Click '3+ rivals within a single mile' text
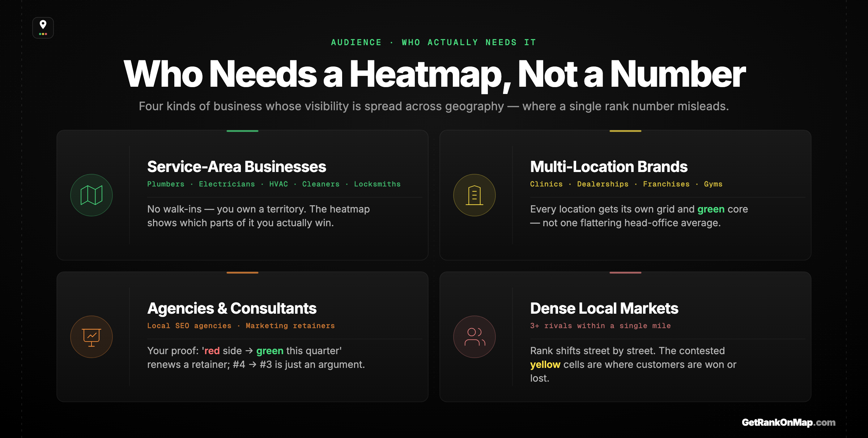This screenshot has height=438, width=868. point(600,326)
